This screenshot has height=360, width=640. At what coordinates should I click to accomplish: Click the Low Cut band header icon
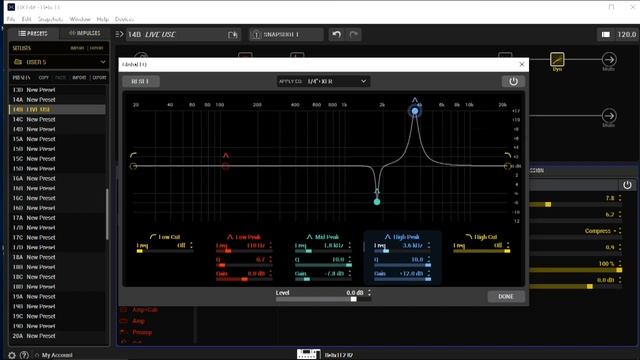[x=153, y=237]
